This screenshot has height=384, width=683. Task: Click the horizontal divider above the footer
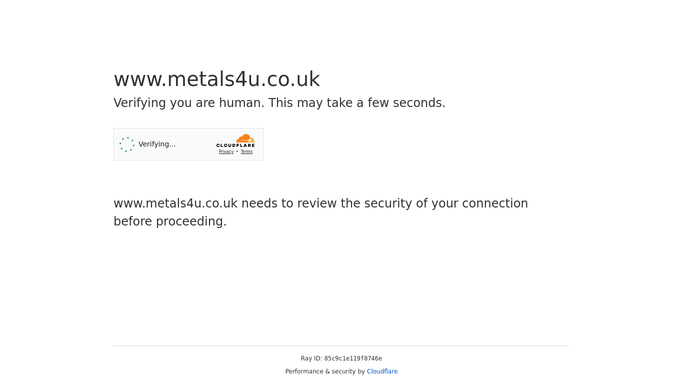(342, 346)
